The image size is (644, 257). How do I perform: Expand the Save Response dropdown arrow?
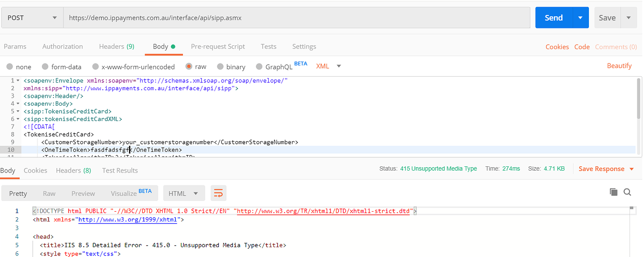[632, 169]
